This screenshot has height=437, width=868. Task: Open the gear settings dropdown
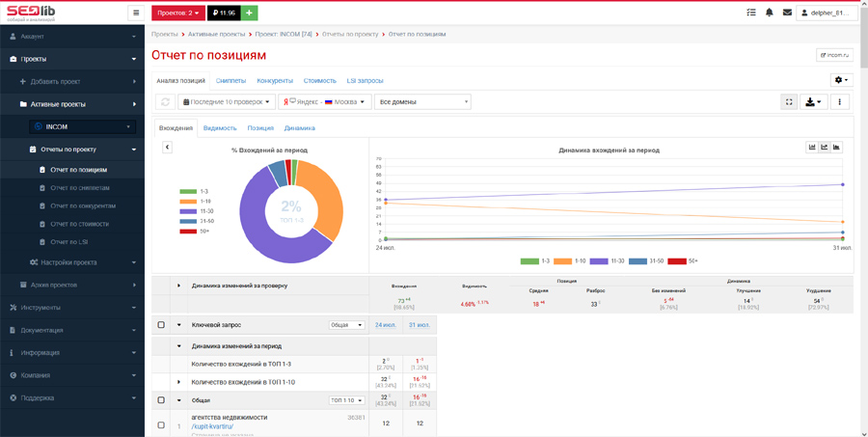coord(841,80)
